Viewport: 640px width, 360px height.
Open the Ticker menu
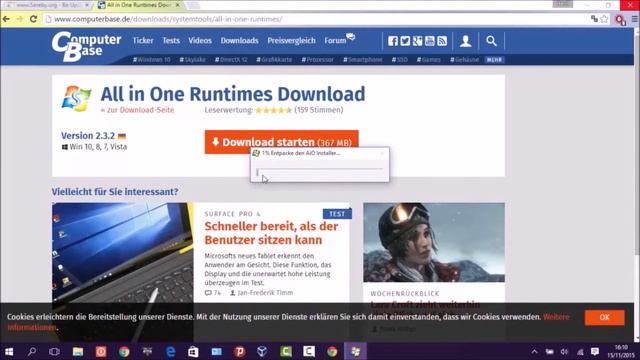tap(143, 40)
